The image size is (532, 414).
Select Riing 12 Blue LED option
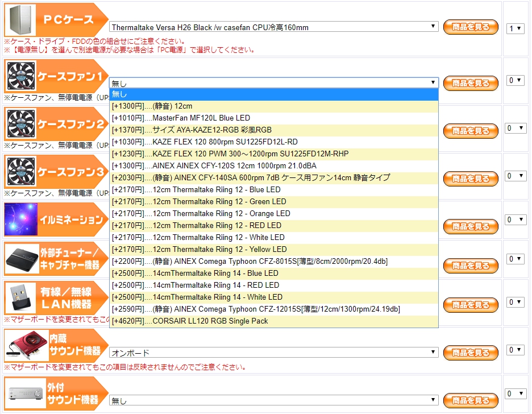tap(274, 190)
